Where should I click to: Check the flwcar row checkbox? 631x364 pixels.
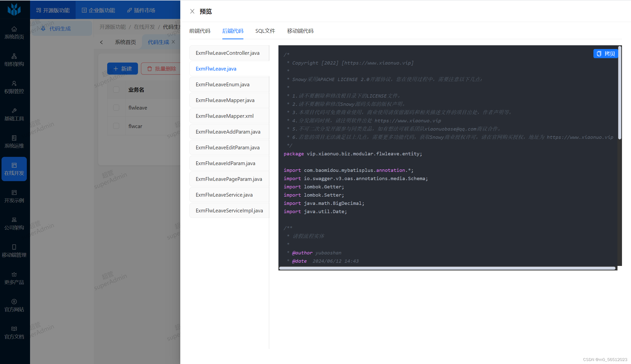point(116,126)
